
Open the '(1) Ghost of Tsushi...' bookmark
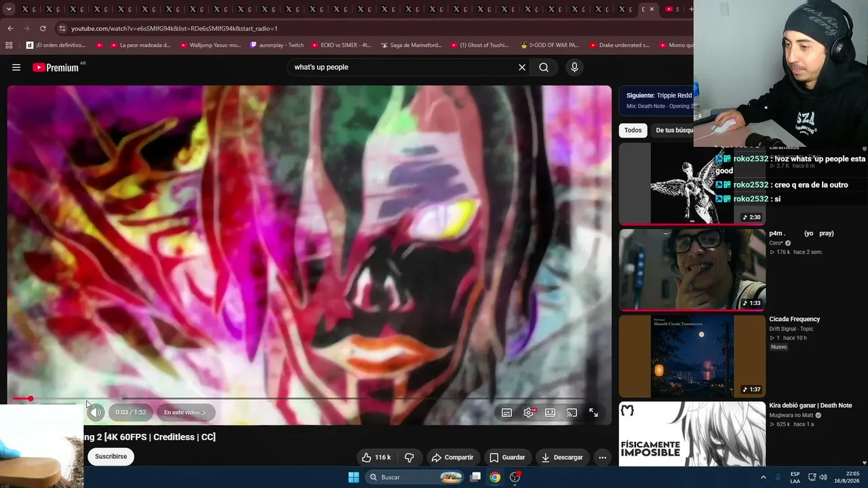point(479,45)
